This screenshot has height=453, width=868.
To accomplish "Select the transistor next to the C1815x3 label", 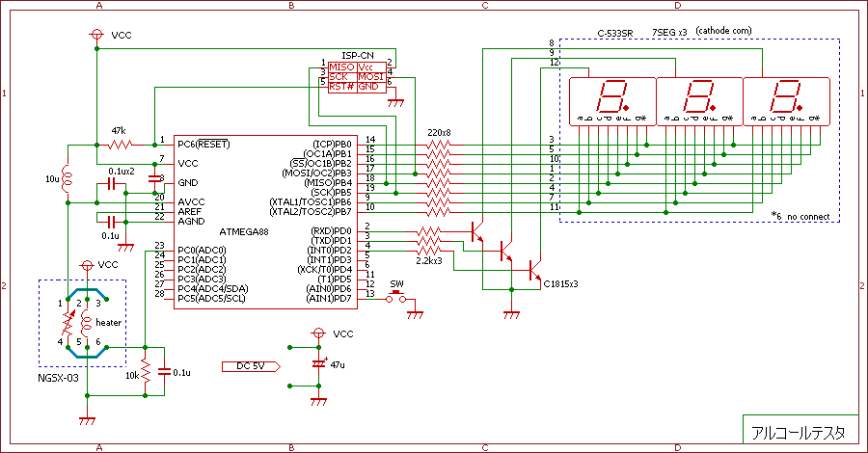I will (x=534, y=271).
